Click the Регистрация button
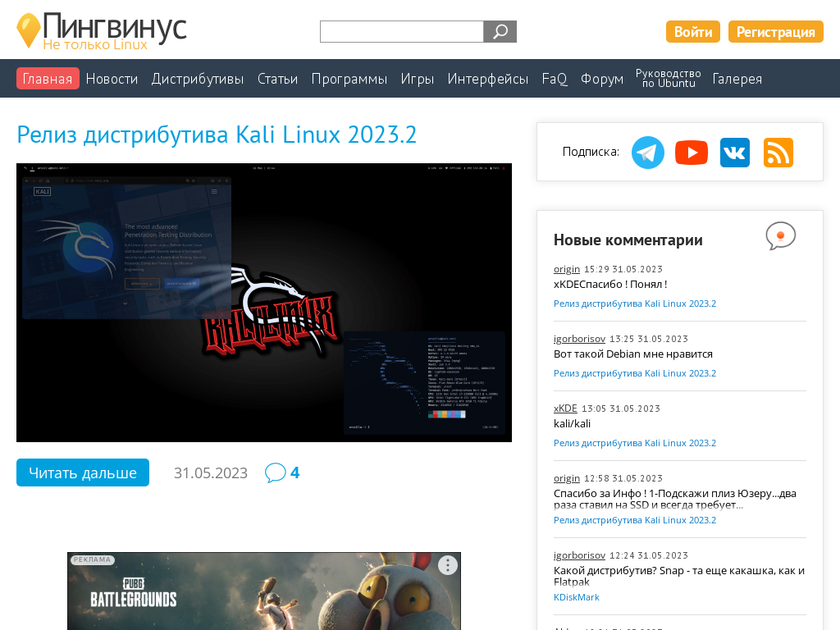This screenshot has height=630, width=840. (776, 32)
